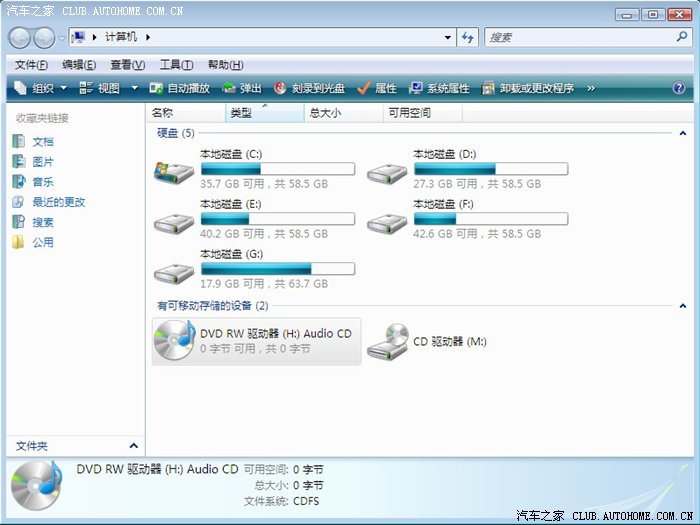
Task: Collapse the 有可移动存储的设备 (2) group
Action: click(682, 306)
